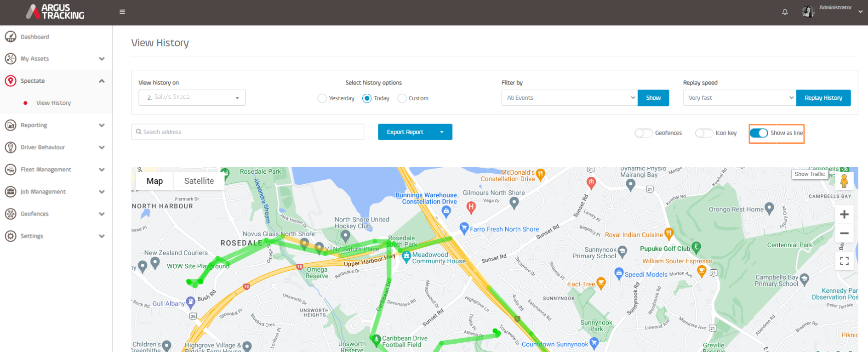Click the Geofences sidebar icon

pos(11,214)
